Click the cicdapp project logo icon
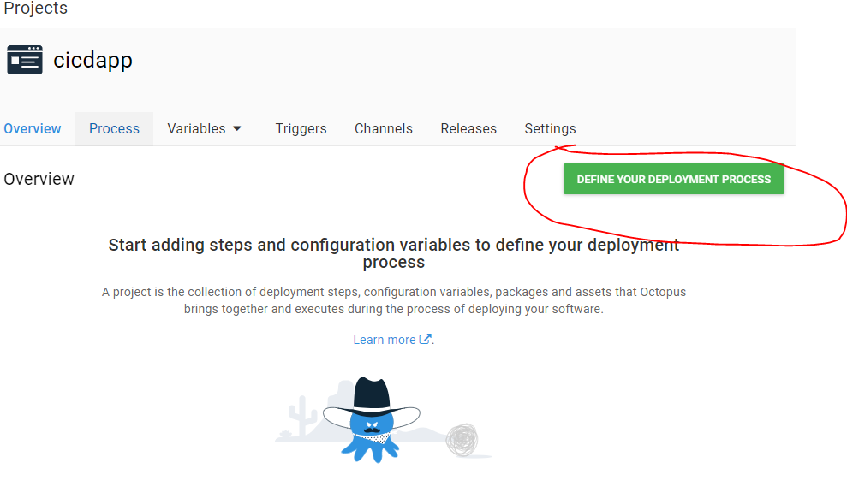This screenshot has height=504, width=847. click(x=25, y=61)
